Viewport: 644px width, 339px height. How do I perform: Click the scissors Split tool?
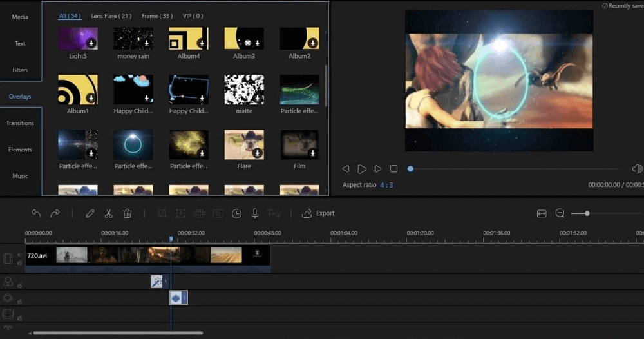click(109, 213)
